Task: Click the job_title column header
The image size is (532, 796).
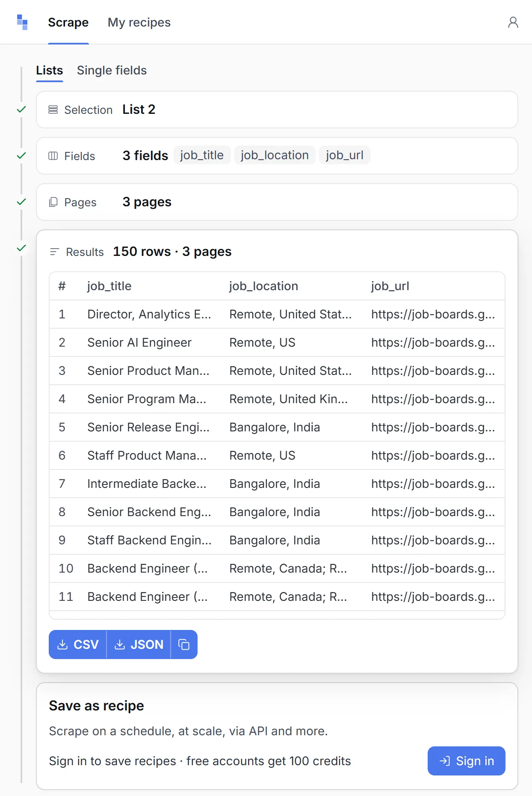Action: [x=109, y=286]
